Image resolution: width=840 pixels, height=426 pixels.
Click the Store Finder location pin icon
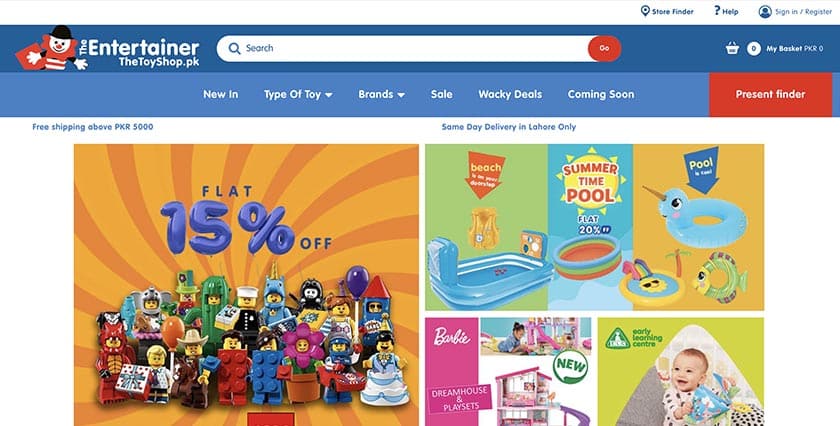(645, 11)
